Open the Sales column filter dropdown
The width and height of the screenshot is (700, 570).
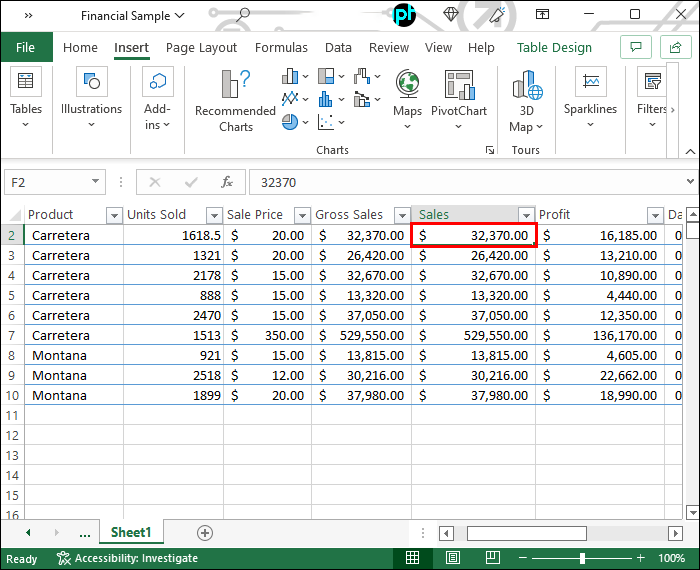(x=526, y=215)
